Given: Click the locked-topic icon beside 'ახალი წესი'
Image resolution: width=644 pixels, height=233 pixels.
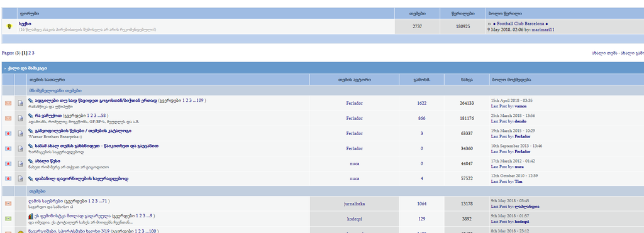Looking at the screenshot, I should coord(8,164).
